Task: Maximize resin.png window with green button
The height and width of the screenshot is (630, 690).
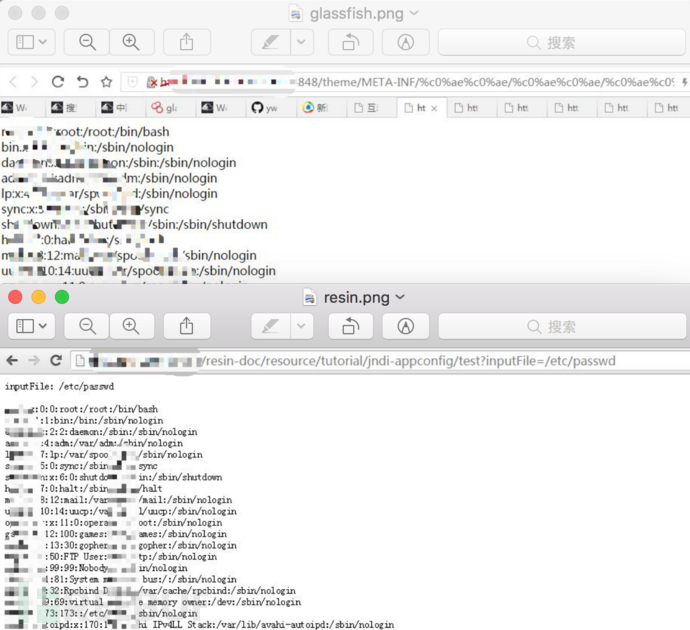Action: point(62,297)
